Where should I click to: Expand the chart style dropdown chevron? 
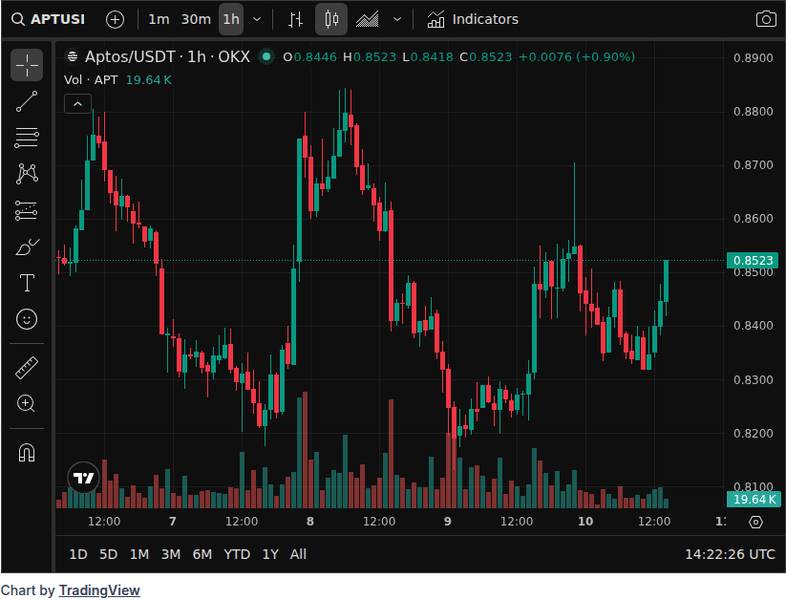[x=397, y=19]
